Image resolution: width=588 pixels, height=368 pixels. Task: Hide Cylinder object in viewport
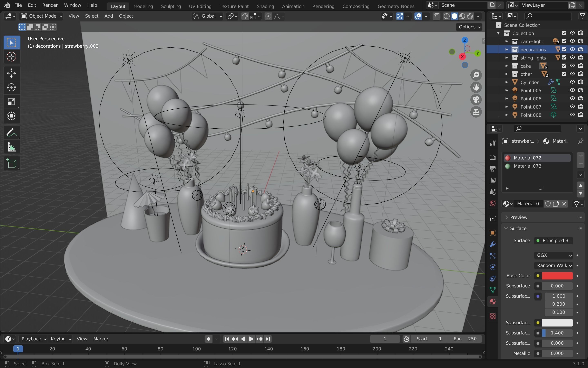pos(572,82)
